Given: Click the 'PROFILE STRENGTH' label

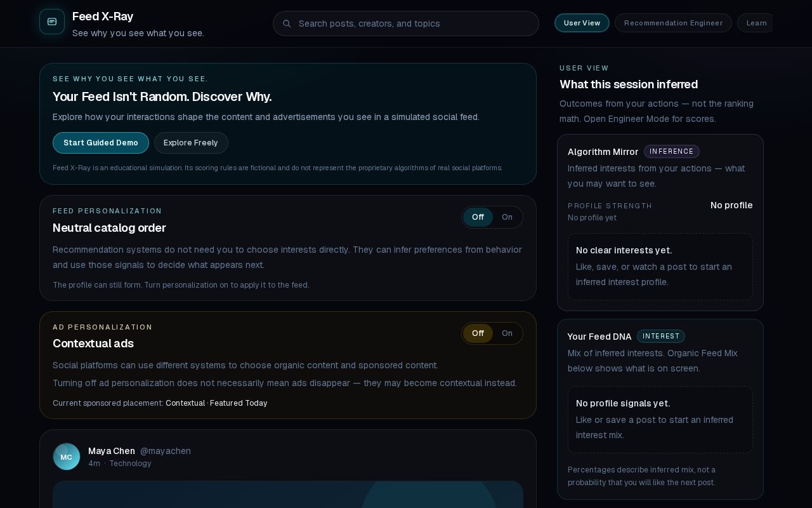Looking at the screenshot, I should [610, 206].
